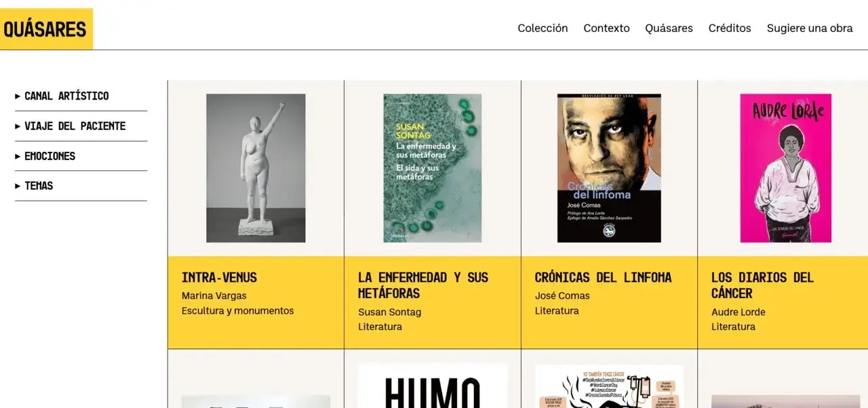868x408 pixels.
Task: Open the Intra-Venus sculpture image
Action: [x=256, y=168]
